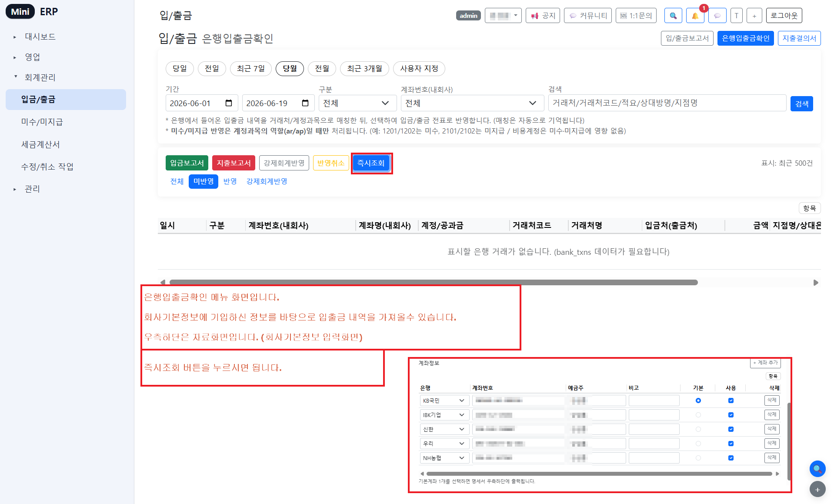Click the T text-size button

click(x=736, y=16)
